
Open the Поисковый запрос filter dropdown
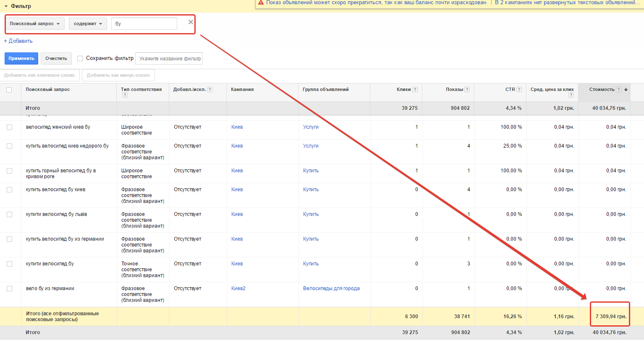(x=35, y=24)
